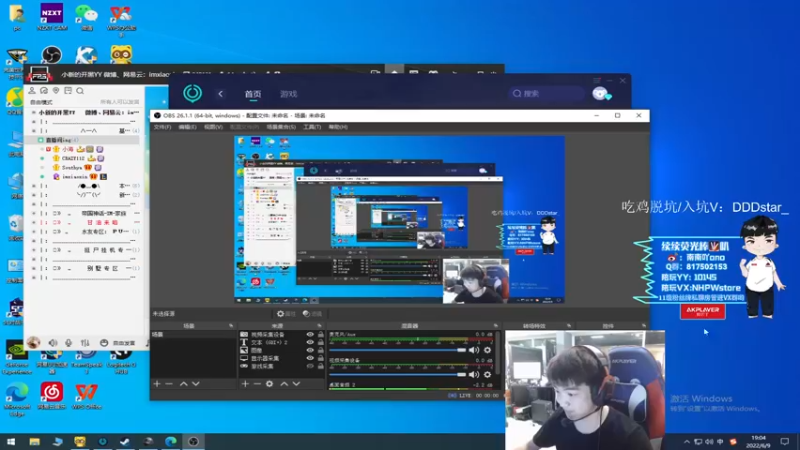Open the 编辑(E) menu in OBS
The height and width of the screenshot is (450, 800).
[x=187, y=127]
